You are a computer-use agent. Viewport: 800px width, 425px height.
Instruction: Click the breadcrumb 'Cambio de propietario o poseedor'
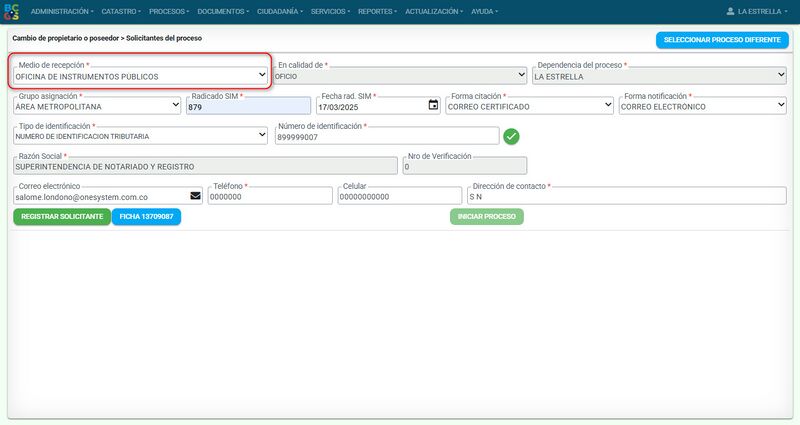tap(65, 38)
